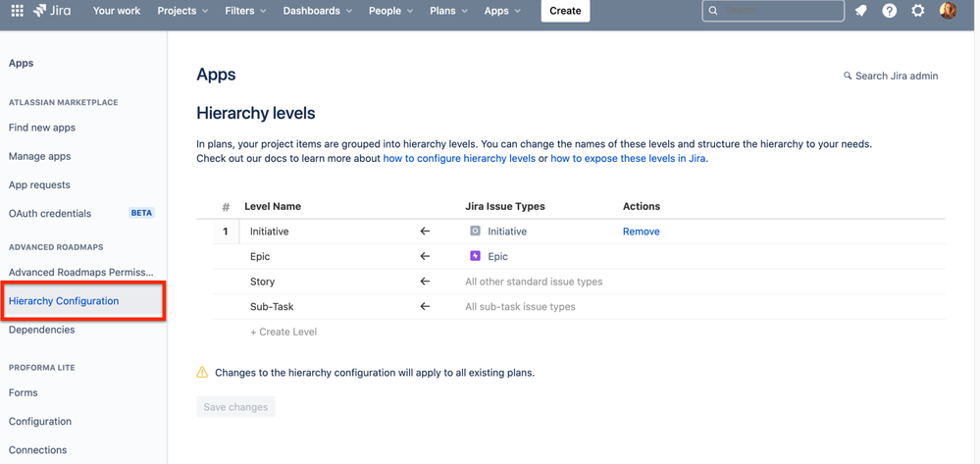Expand the Apps dropdown
Screen dimensions: 980x464
point(502,11)
